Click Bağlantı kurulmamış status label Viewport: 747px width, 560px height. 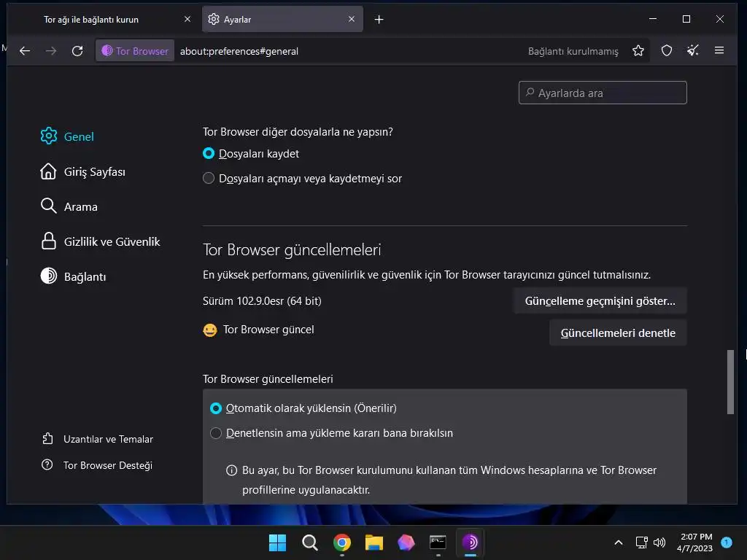pos(573,51)
